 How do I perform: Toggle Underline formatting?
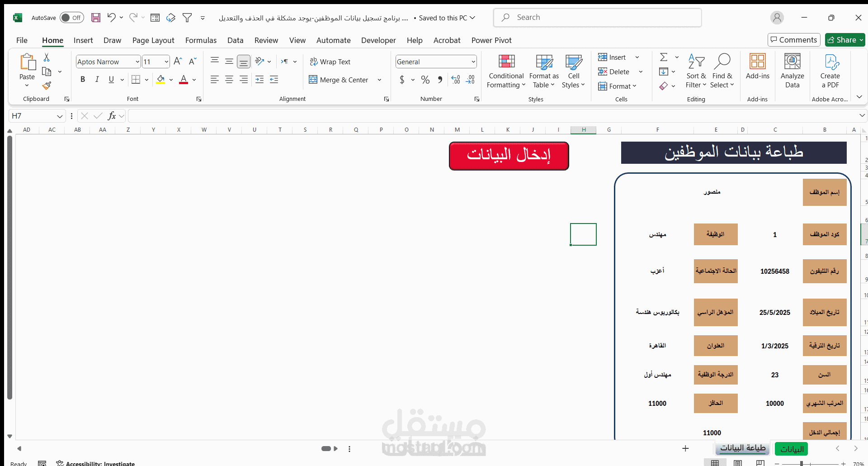click(x=111, y=80)
